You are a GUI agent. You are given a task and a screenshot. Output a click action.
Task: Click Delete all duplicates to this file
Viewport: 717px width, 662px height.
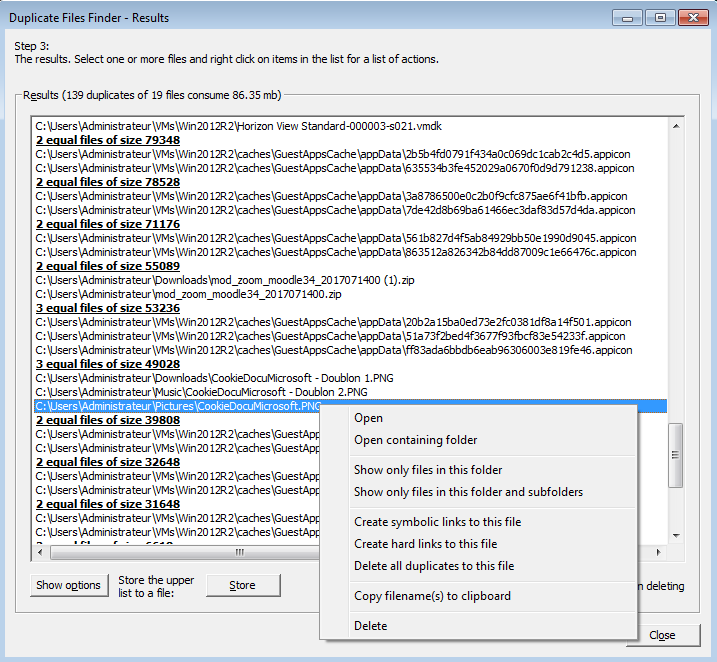(x=434, y=566)
